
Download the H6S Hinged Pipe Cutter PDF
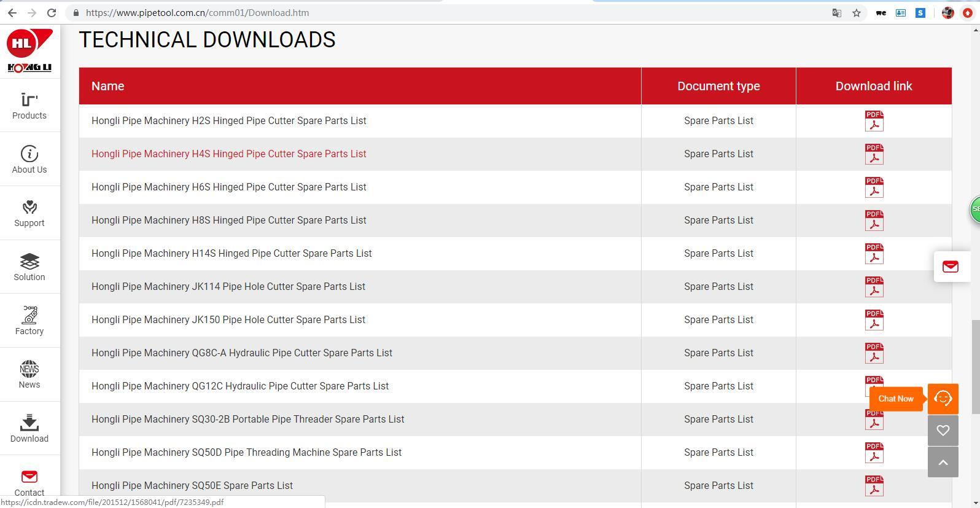pos(874,187)
